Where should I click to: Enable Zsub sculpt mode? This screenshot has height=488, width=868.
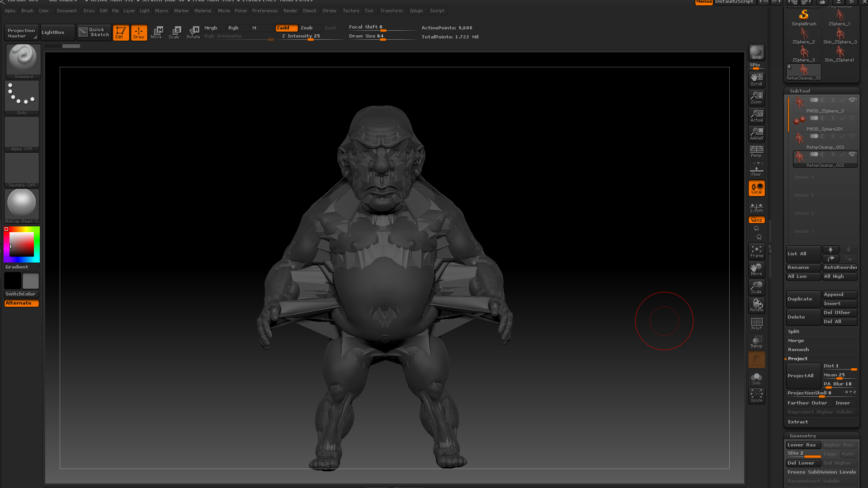pyautogui.click(x=310, y=28)
